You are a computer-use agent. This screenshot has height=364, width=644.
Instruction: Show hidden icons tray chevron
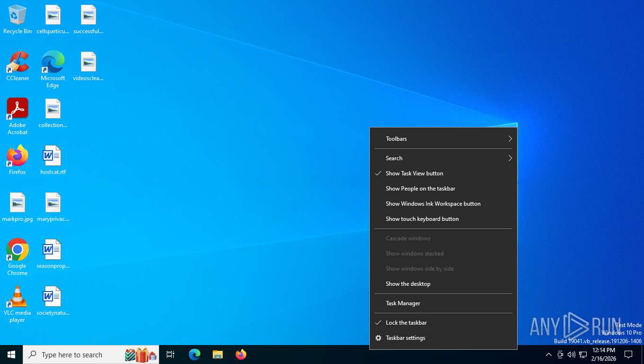pyautogui.click(x=548, y=355)
